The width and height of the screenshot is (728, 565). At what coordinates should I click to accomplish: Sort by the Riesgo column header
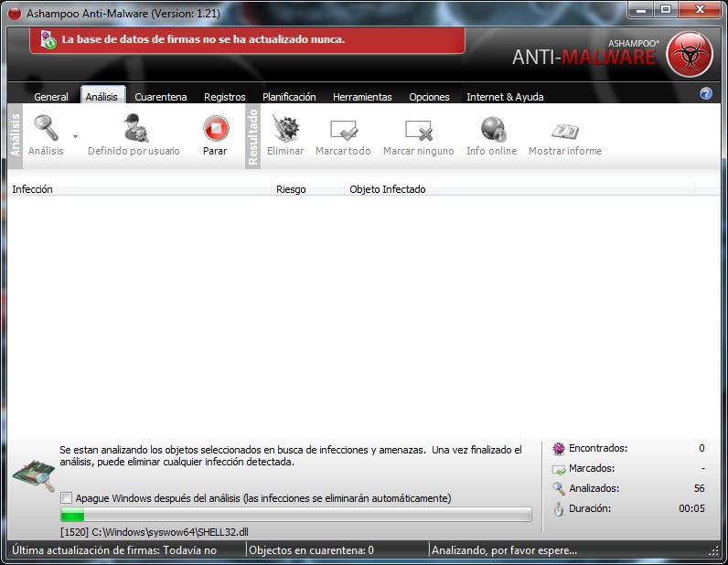(x=308, y=189)
